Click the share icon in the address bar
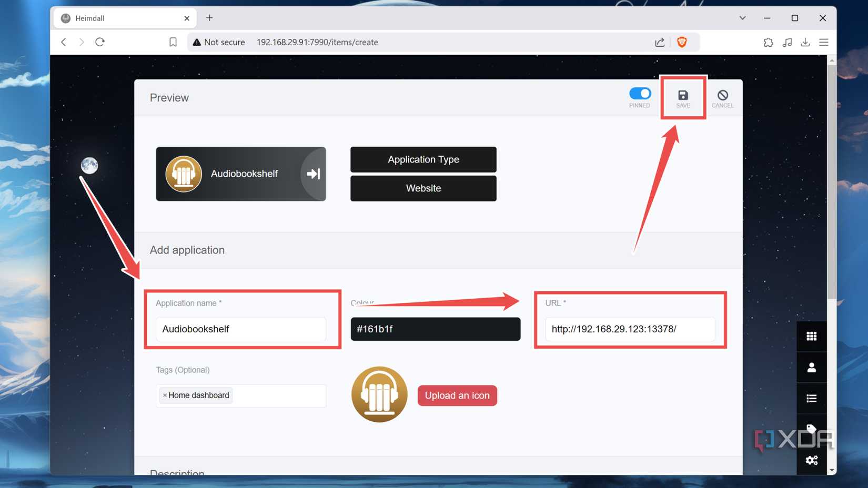 click(660, 42)
